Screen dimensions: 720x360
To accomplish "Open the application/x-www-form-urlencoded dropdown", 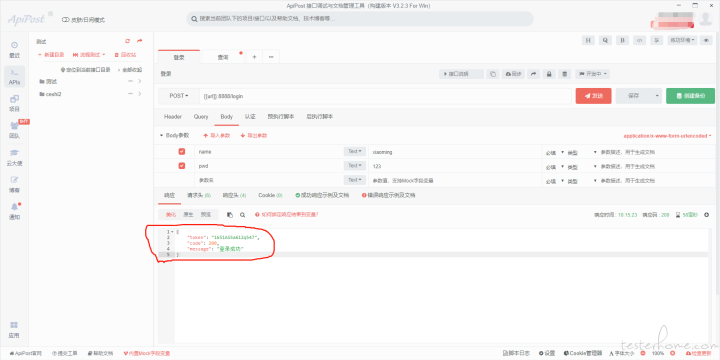I will [x=667, y=136].
